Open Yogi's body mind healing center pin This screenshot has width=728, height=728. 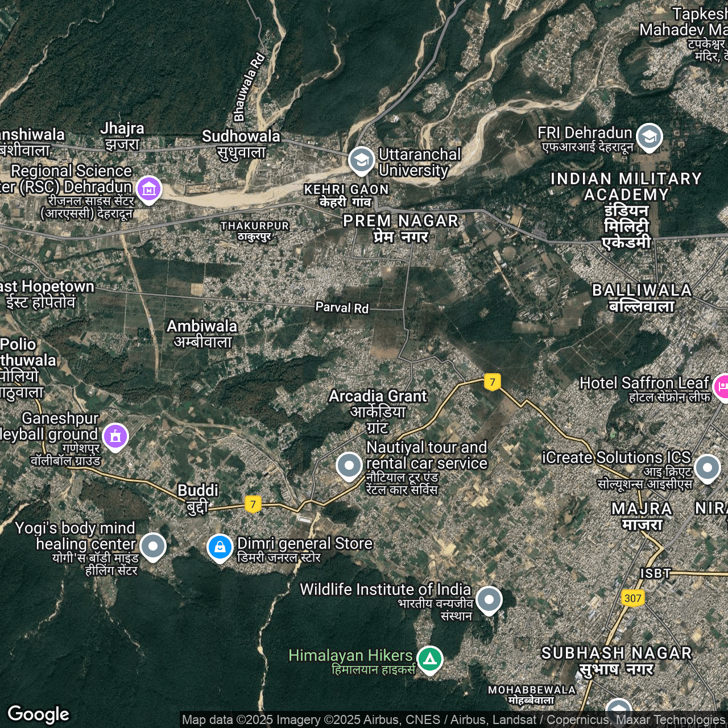[x=153, y=546]
